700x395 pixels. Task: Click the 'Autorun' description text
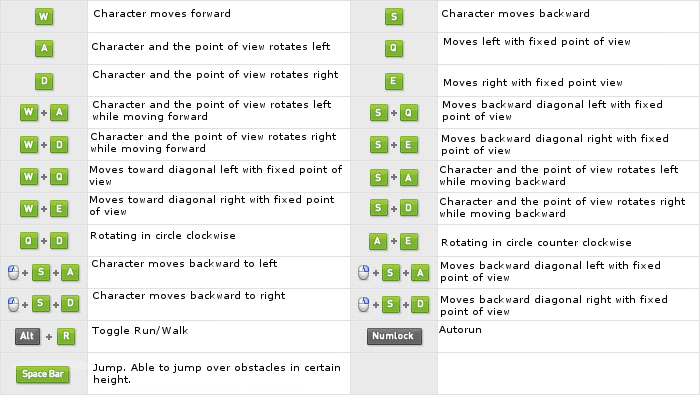[x=460, y=330]
